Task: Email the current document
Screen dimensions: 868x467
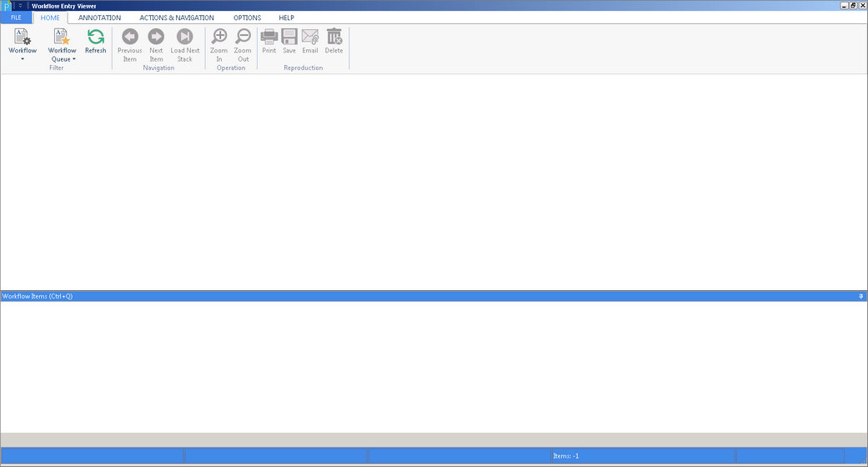Action: coord(310,41)
